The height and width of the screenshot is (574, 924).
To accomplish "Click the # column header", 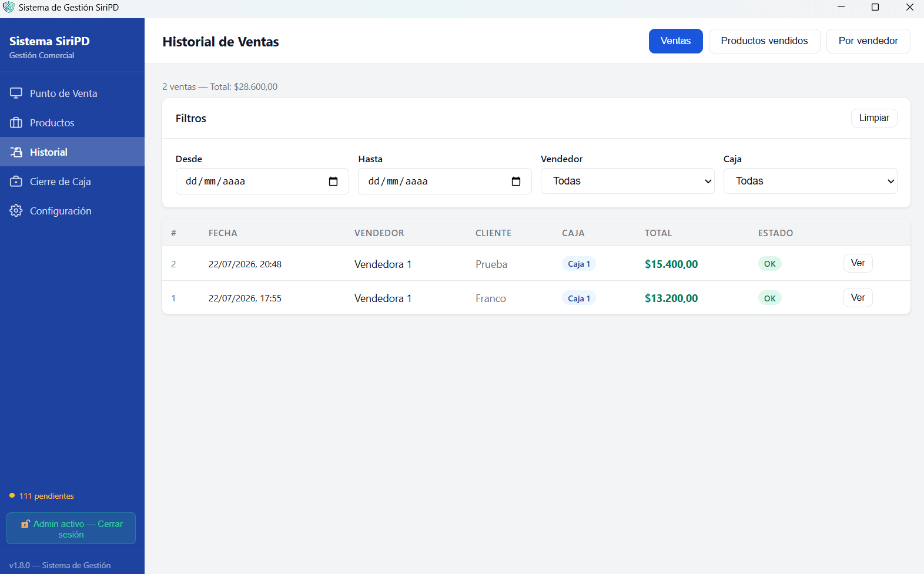I will tap(173, 233).
